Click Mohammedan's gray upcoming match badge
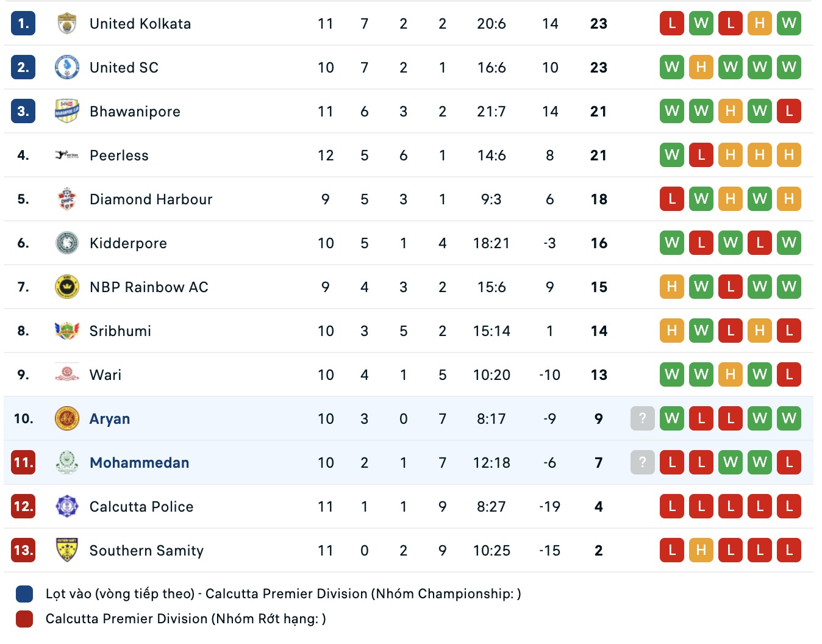The width and height of the screenshot is (822, 644). 642,462
